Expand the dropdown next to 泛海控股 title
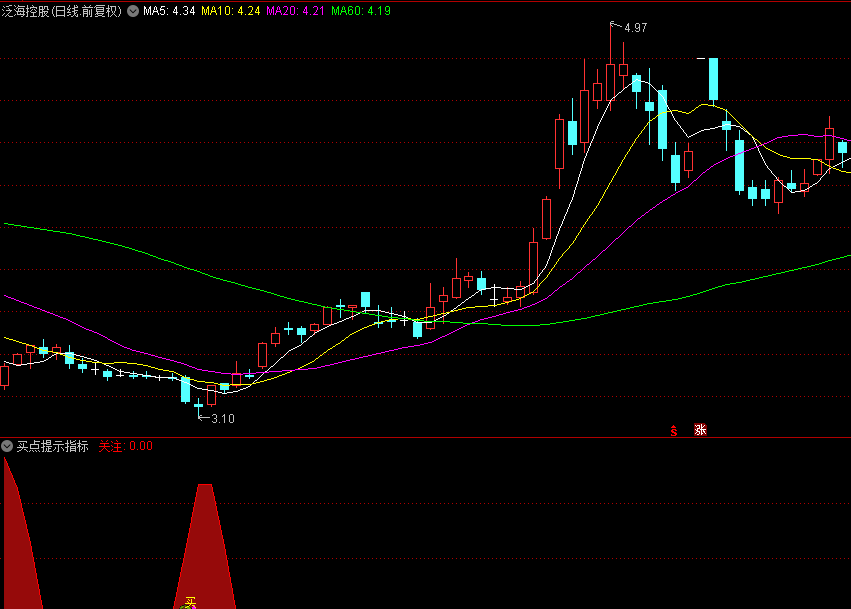Viewport: 851px width, 609px height. [x=133, y=11]
